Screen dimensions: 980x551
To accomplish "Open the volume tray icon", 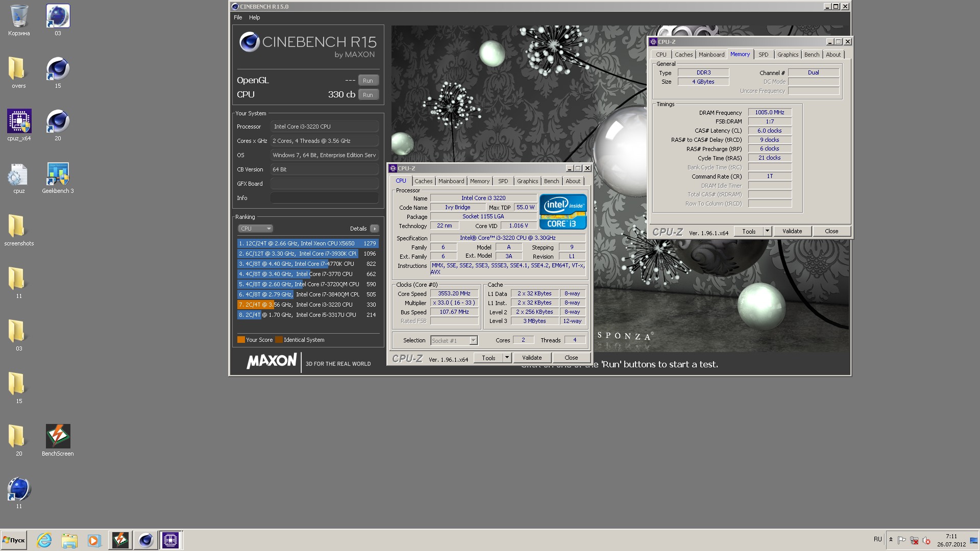I will click(x=926, y=540).
